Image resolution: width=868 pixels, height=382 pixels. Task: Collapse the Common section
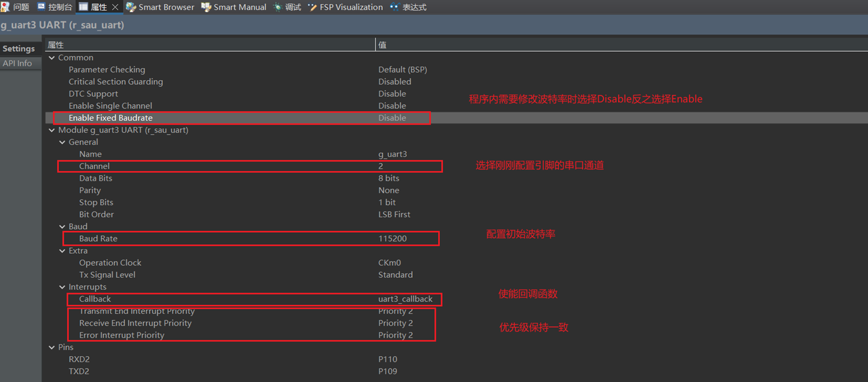tap(52, 58)
